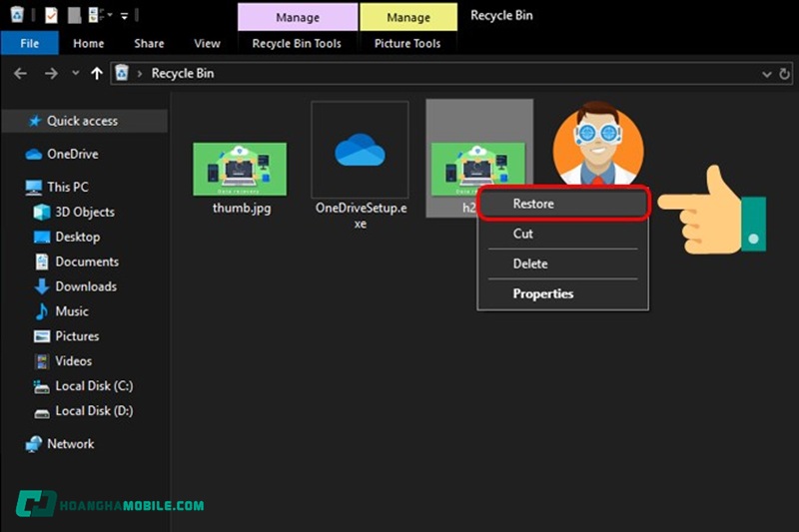Select Delete in the context menu
Screen dimensions: 799x532
coord(530,264)
